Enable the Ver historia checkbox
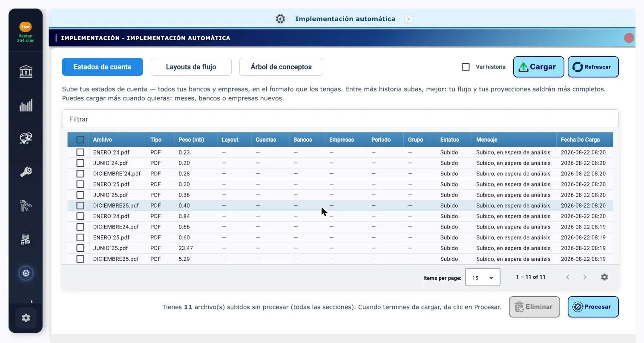This screenshot has height=343, width=644. [x=466, y=67]
